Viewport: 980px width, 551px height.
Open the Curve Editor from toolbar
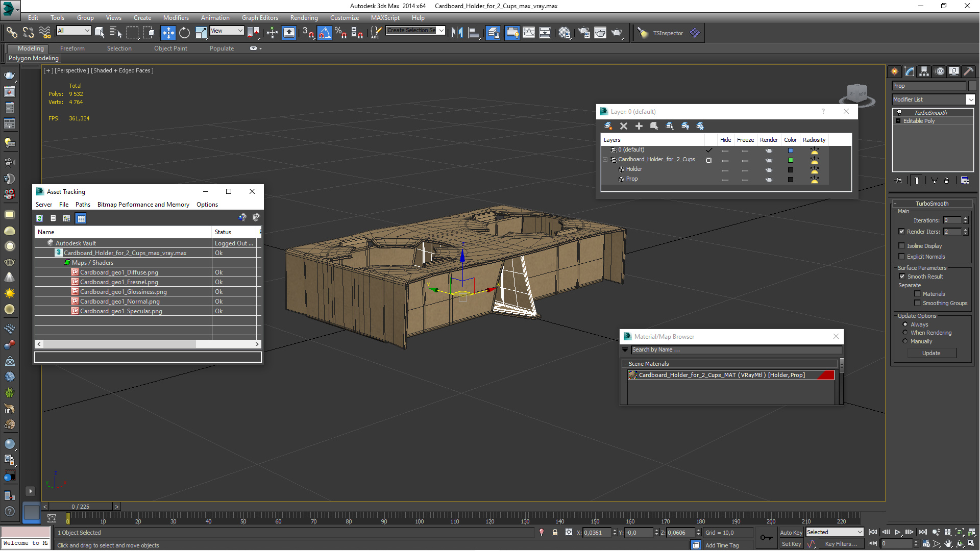tap(529, 33)
